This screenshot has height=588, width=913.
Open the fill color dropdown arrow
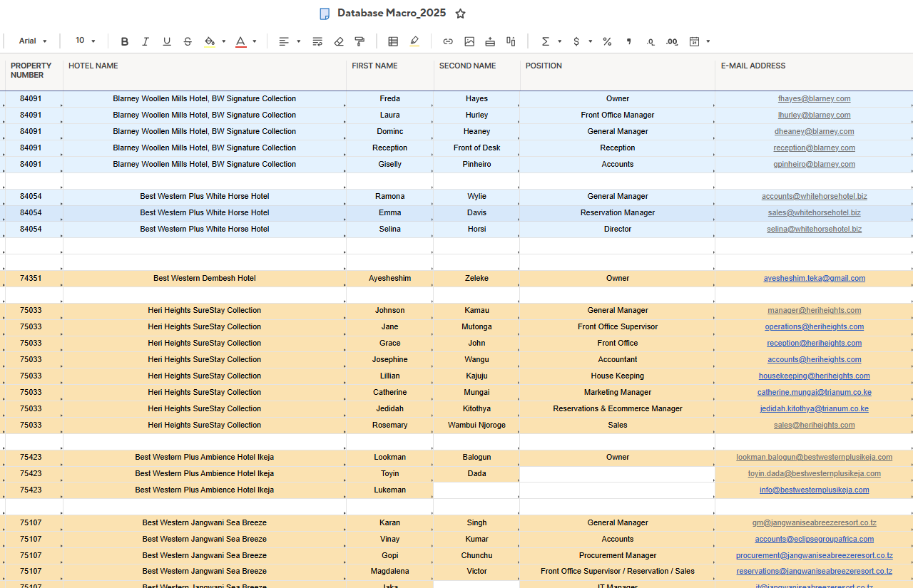[223, 41]
